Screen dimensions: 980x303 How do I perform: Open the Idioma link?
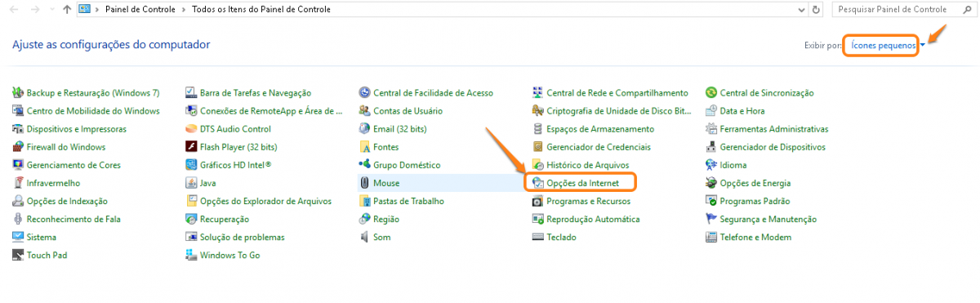733,165
